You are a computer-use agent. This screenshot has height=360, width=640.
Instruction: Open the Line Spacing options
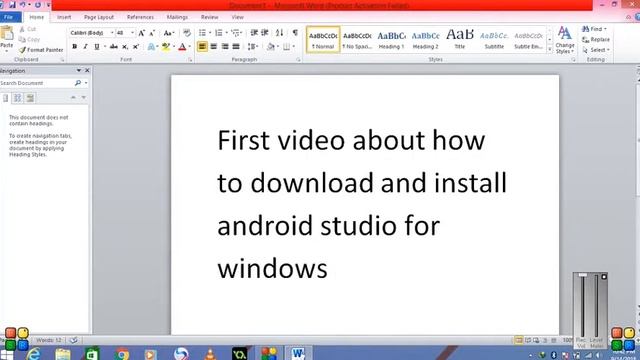point(252,47)
